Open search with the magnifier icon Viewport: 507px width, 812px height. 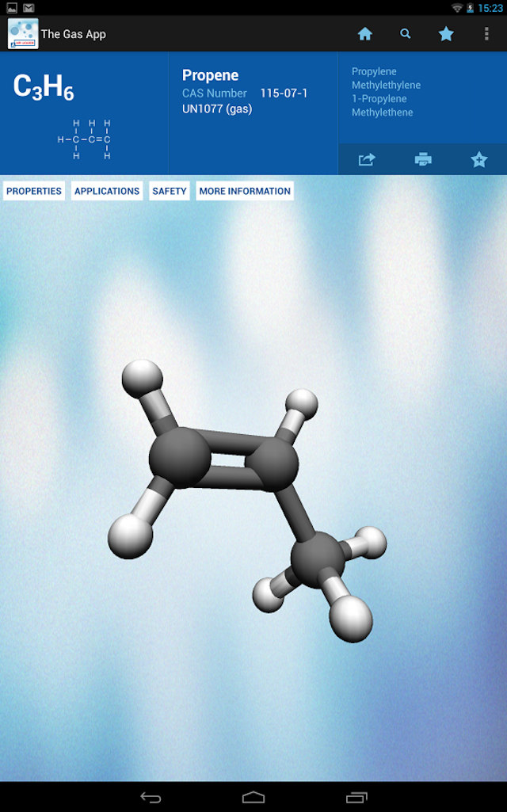coord(406,34)
